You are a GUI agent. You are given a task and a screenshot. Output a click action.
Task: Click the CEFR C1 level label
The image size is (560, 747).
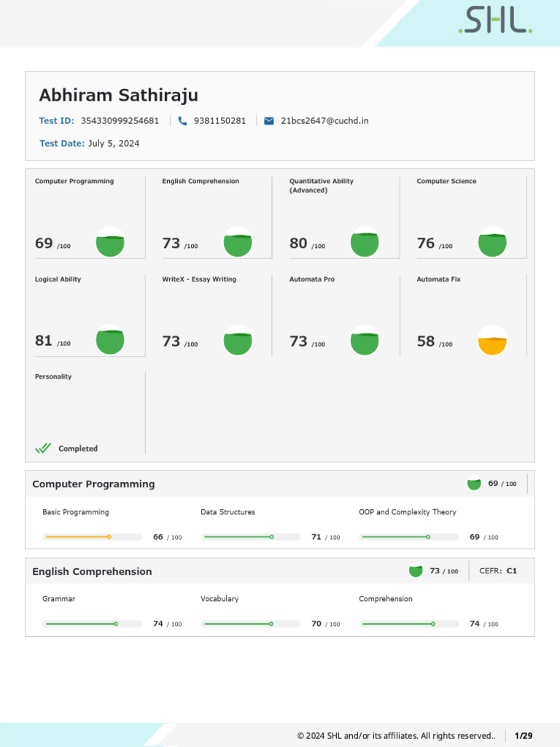coord(498,571)
